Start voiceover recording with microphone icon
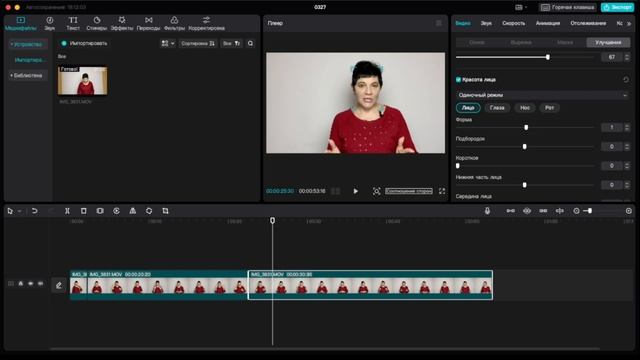Viewport: 640px width, 360px height. [x=487, y=211]
